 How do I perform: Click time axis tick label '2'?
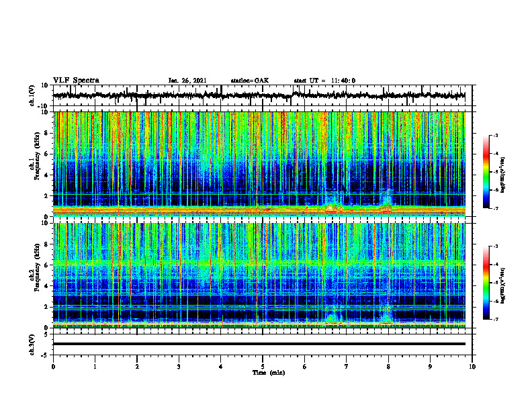[137, 367]
